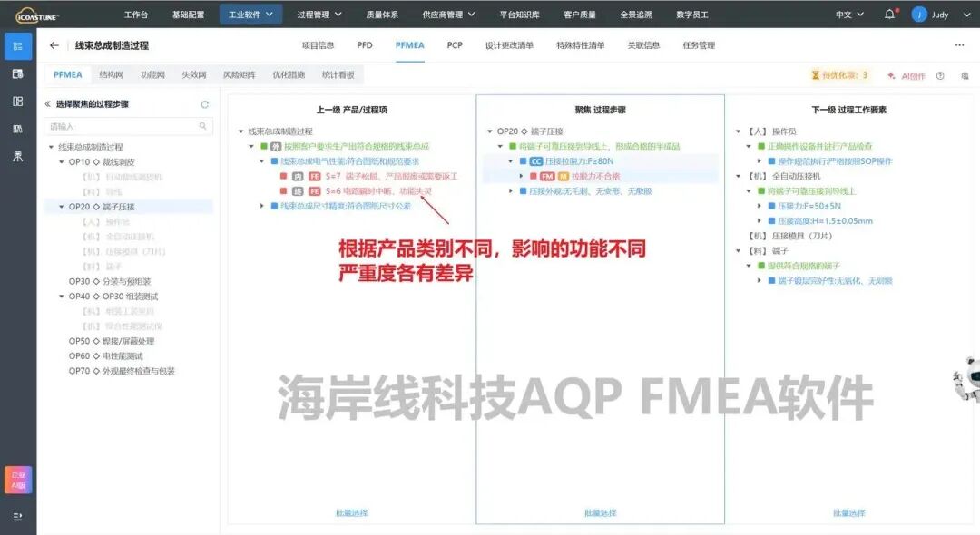Collapse the 【人】操作员 node
This screenshot has height=535, width=980.
click(x=738, y=131)
